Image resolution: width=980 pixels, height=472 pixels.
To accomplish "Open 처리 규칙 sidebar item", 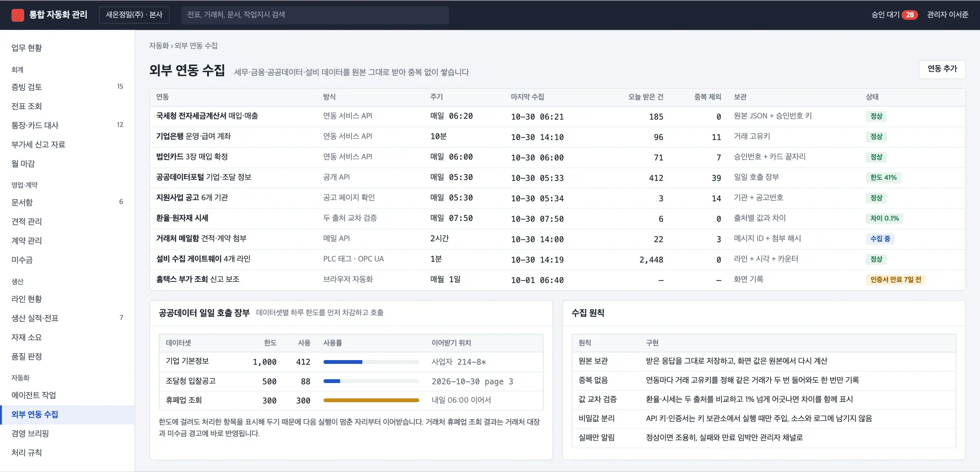I will [67, 452].
